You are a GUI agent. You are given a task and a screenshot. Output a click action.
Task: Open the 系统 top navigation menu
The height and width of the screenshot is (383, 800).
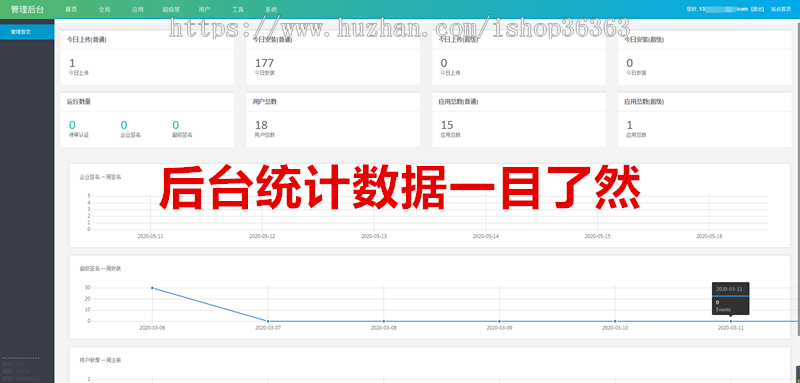tap(271, 9)
